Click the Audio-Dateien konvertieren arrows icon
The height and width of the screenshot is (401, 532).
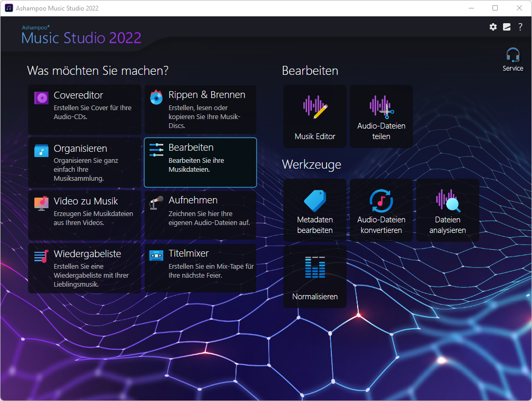(381, 201)
